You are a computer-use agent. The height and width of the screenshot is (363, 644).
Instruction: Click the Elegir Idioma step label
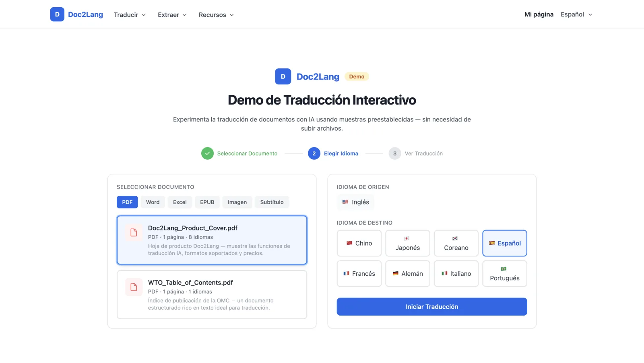tap(341, 154)
